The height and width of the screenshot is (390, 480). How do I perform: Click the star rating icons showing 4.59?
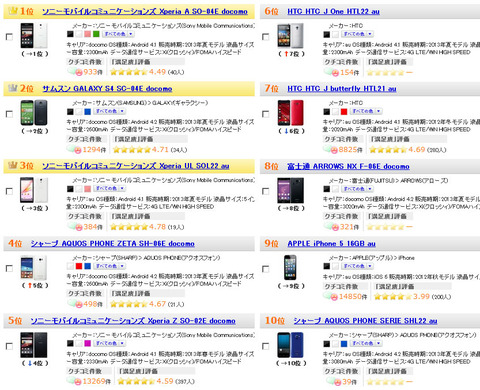[136, 382]
